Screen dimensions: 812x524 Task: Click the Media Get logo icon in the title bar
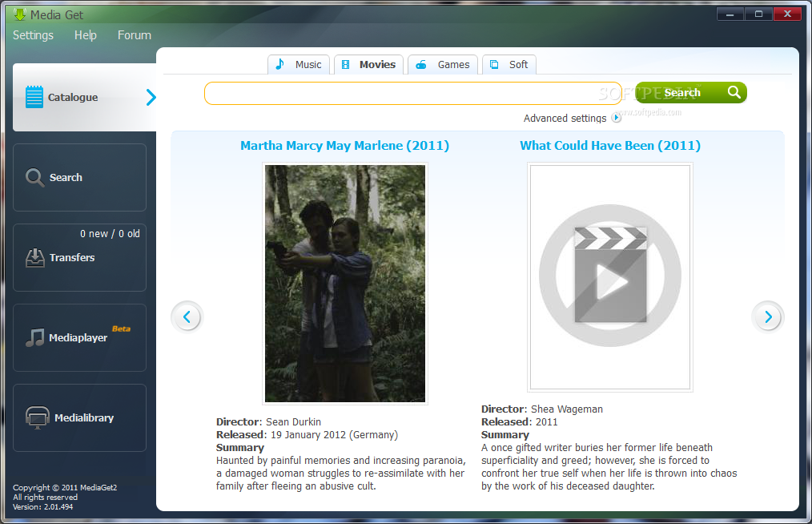20,14
